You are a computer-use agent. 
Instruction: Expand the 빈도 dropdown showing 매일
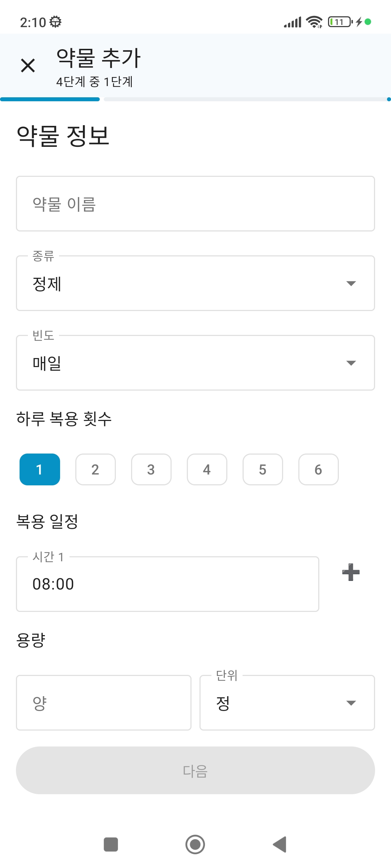tap(195, 363)
